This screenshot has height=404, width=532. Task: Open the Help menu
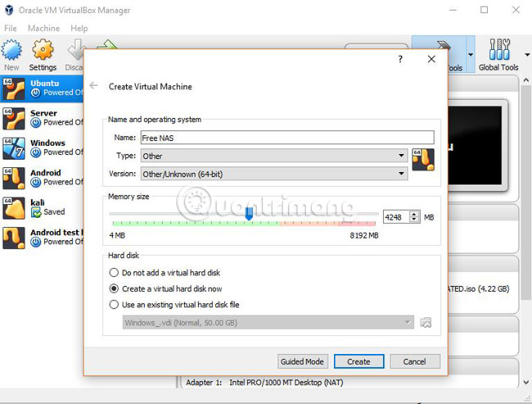click(x=79, y=28)
